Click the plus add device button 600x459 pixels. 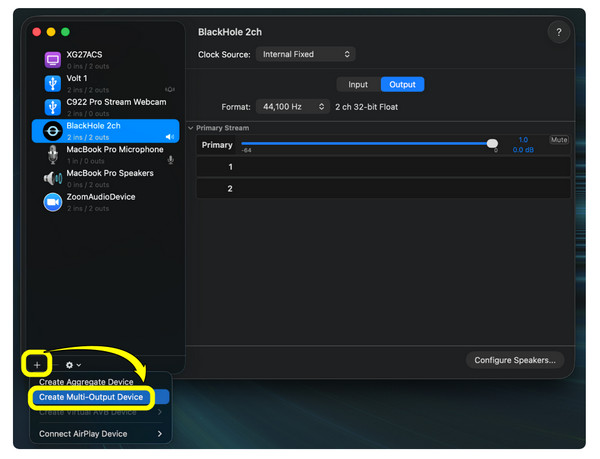tap(37, 365)
